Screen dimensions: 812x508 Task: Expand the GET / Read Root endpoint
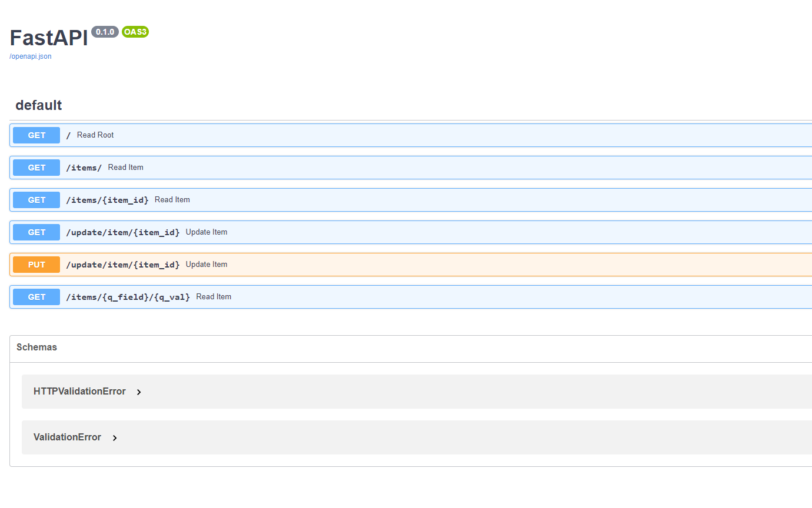[411, 135]
